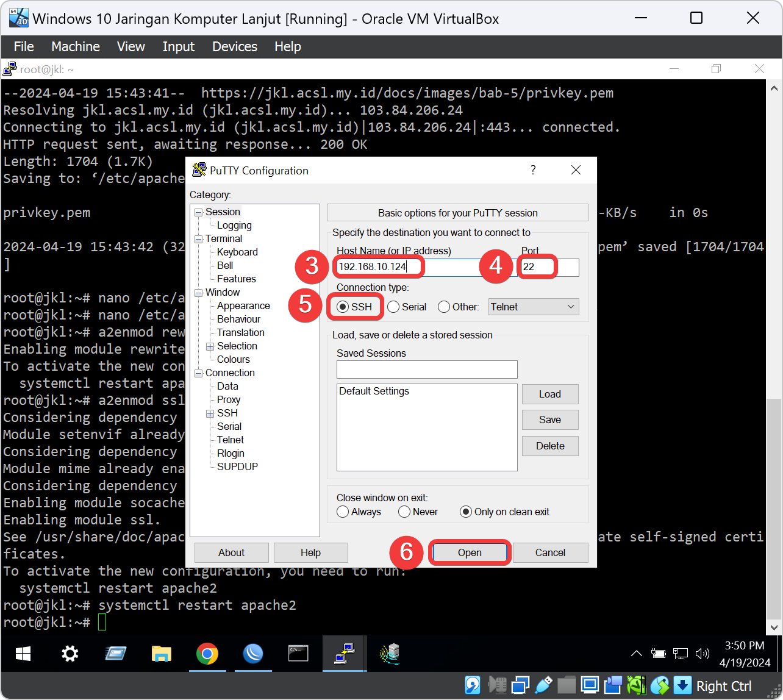
Task: Open Command Prompt from the taskbar
Action: 298,654
